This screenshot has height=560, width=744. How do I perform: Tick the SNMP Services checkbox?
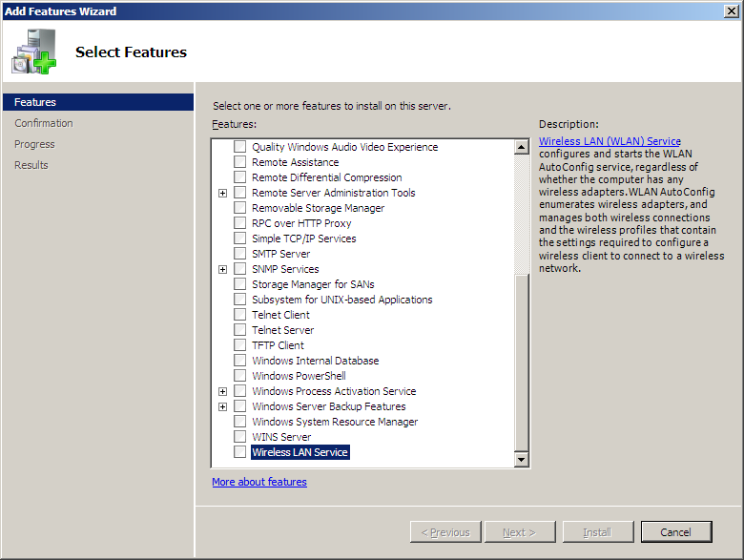click(240, 269)
